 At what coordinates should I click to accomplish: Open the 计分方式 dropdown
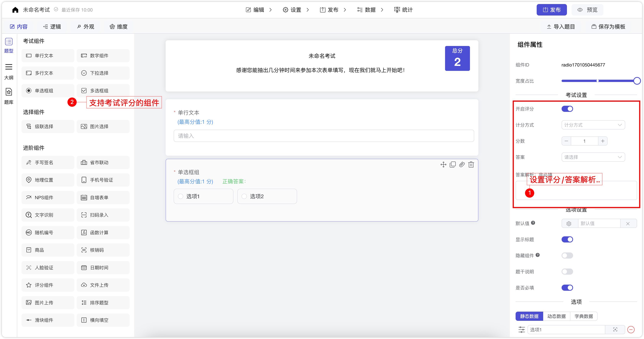pyautogui.click(x=593, y=125)
